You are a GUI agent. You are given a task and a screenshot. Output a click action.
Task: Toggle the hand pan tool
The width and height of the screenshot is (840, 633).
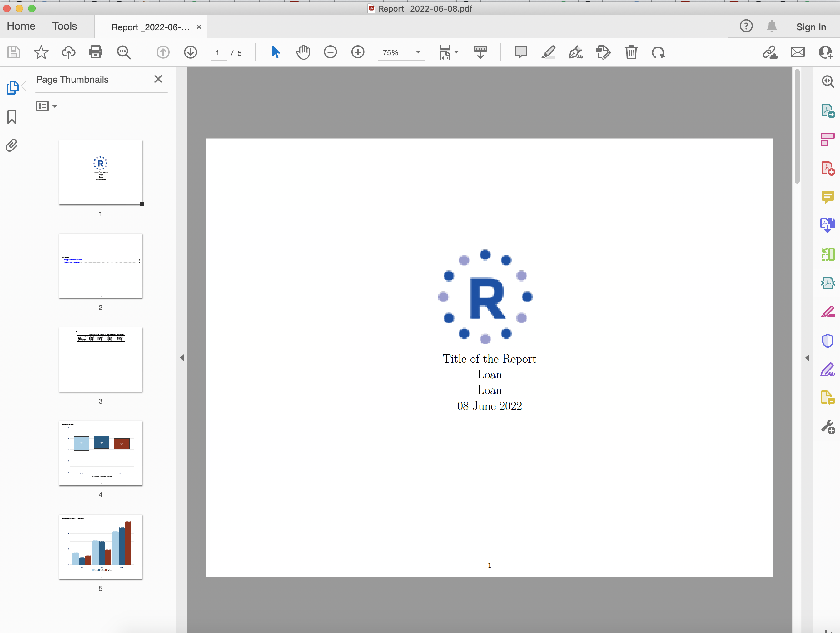(303, 52)
